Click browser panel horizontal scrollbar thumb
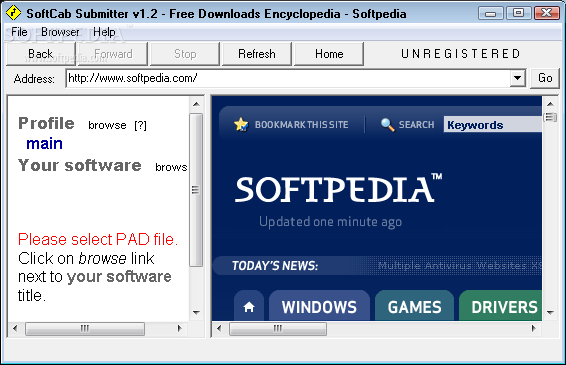566x365 pixels. [x=278, y=329]
